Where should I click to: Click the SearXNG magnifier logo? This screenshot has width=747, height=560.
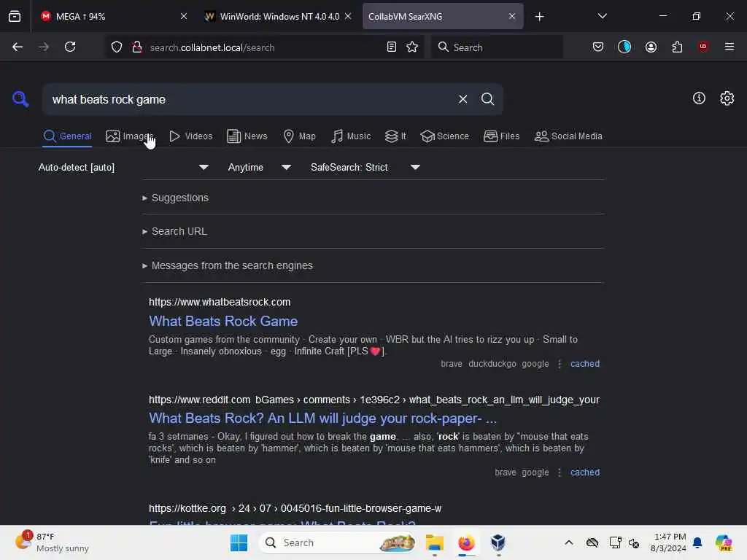[20, 99]
